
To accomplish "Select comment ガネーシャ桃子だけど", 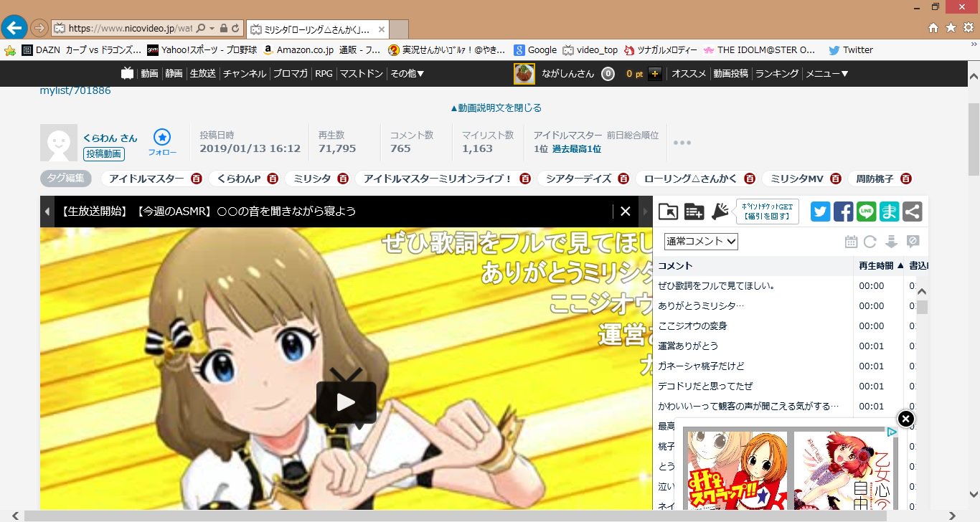I will point(702,366).
